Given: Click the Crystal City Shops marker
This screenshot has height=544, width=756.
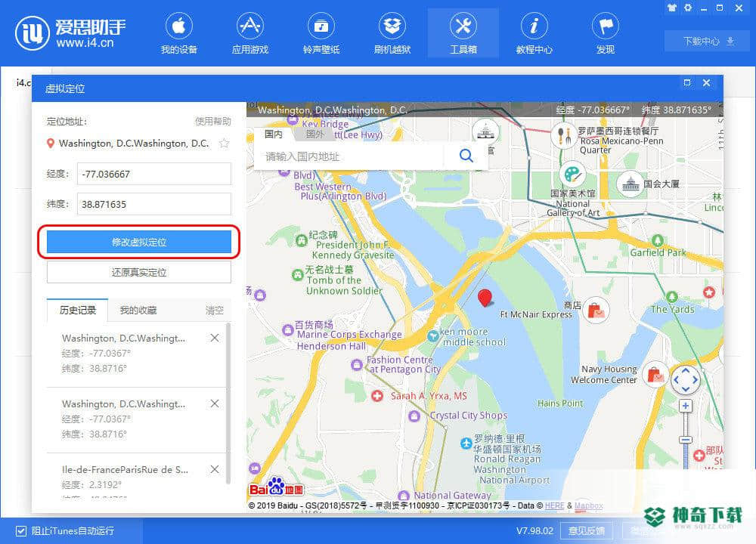Looking at the screenshot, I should click(x=414, y=416).
